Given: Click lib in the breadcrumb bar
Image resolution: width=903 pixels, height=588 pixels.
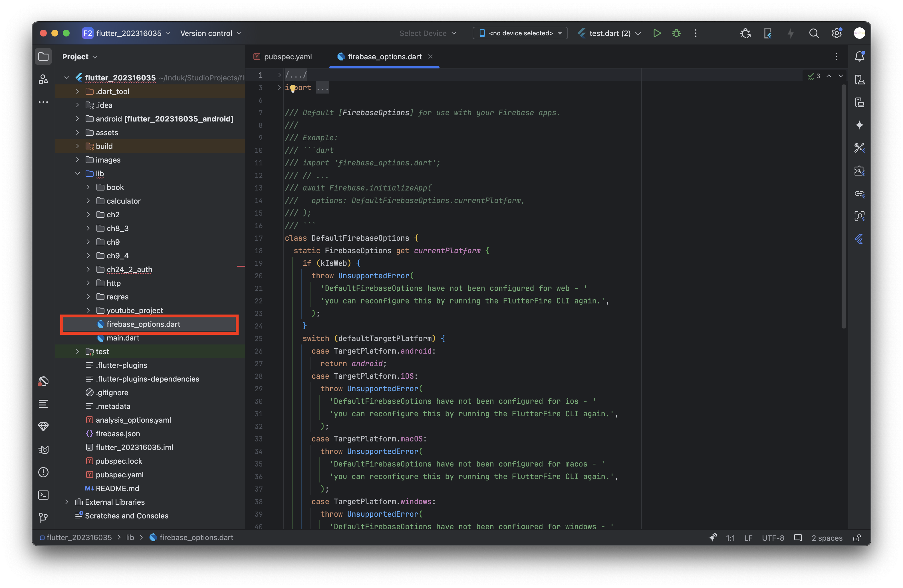Looking at the screenshot, I should [x=130, y=538].
